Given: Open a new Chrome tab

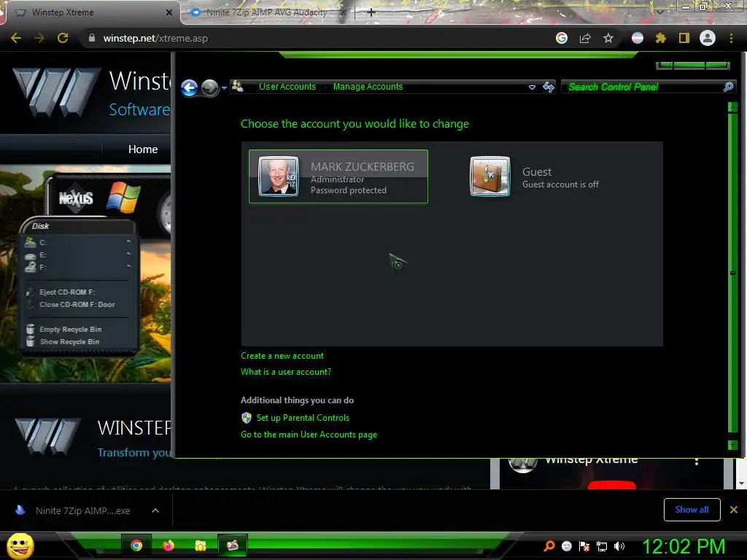Looking at the screenshot, I should [x=371, y=12].
